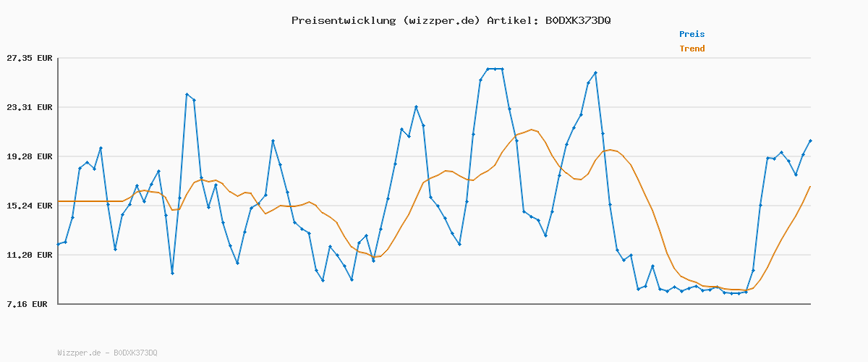Click the left start of the orange trend line
The height and width of the screenshot is (362, 868).
[x=59, y=201]
